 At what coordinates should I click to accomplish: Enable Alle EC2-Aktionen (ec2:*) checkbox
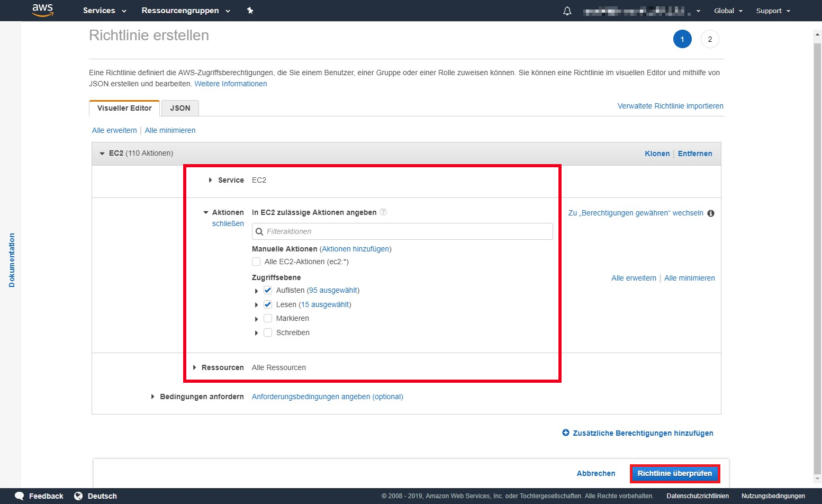pos(256,262)
